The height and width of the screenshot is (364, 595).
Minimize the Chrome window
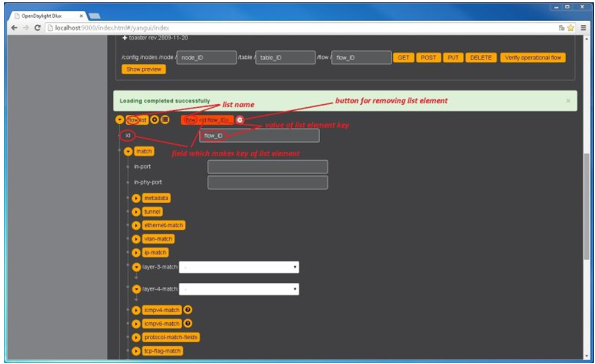556,7
